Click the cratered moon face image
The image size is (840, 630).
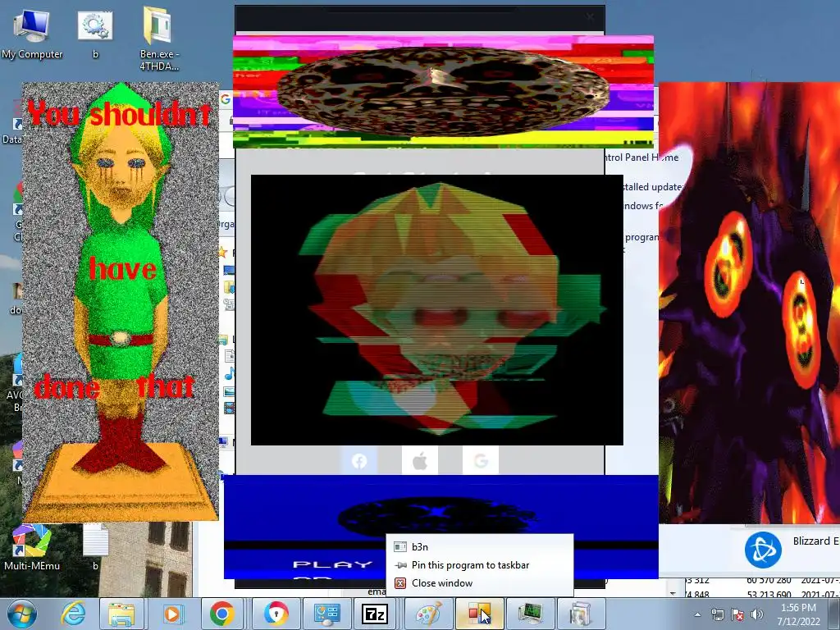coord(443,91)
